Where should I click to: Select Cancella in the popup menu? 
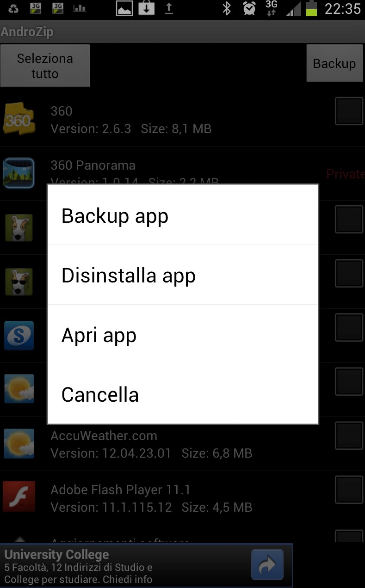coord(183,394)
